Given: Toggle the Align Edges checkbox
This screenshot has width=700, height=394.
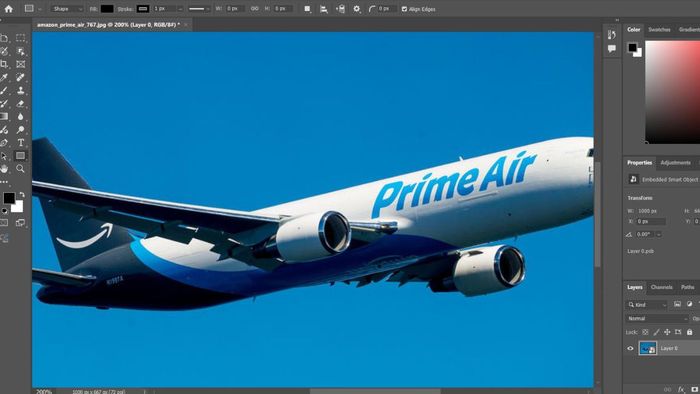Looking at the screenshot, I should click(x=404, y=9).
